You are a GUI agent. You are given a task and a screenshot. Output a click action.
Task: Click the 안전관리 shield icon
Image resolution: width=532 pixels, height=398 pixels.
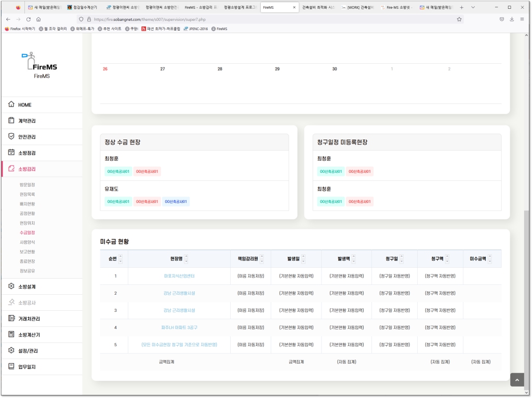coord(11,137)
